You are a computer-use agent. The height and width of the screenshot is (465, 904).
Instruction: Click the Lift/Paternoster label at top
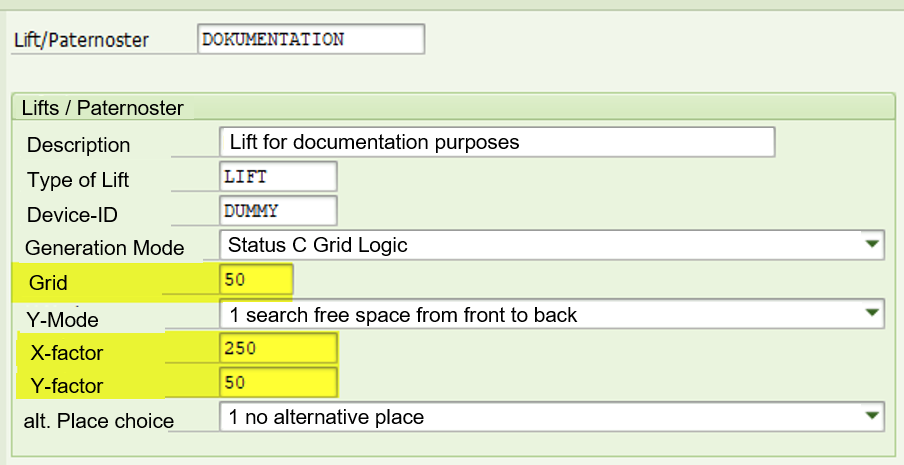click(x=81, y=40)
